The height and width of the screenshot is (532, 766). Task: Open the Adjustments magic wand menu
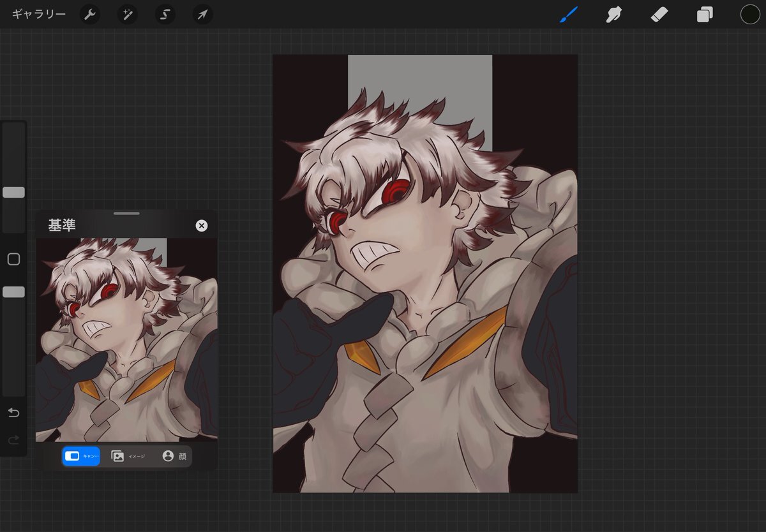coord(128,14)
